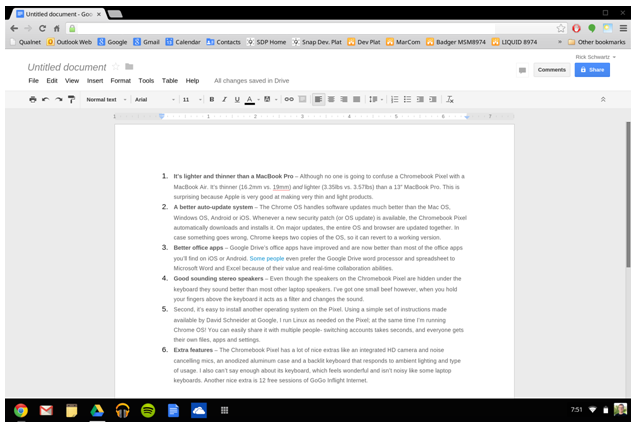Screen dimensions: 636x427
Task: Open the Insert menu
Action: [95, 80]
